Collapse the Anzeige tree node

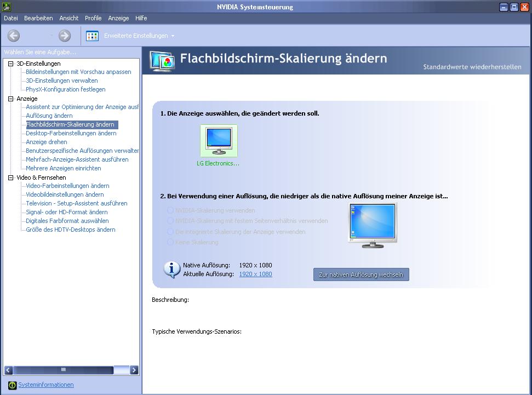pos(11,99)
